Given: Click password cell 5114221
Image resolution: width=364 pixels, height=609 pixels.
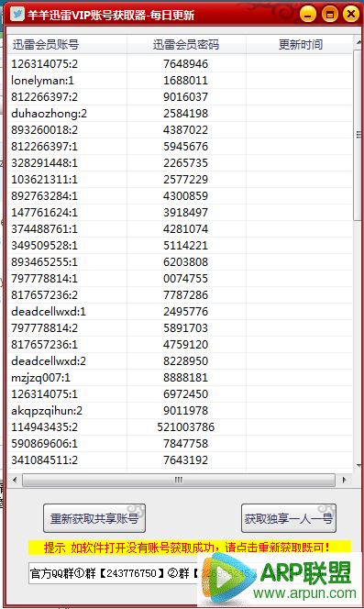Looking at the screenshot, I should [x=186, y=246].
